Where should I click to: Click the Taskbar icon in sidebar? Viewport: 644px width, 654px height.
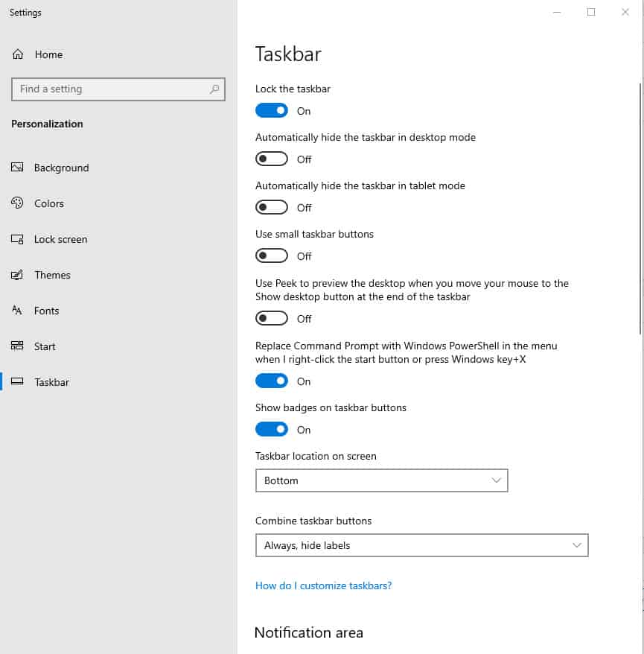click(x=17, y=381)
